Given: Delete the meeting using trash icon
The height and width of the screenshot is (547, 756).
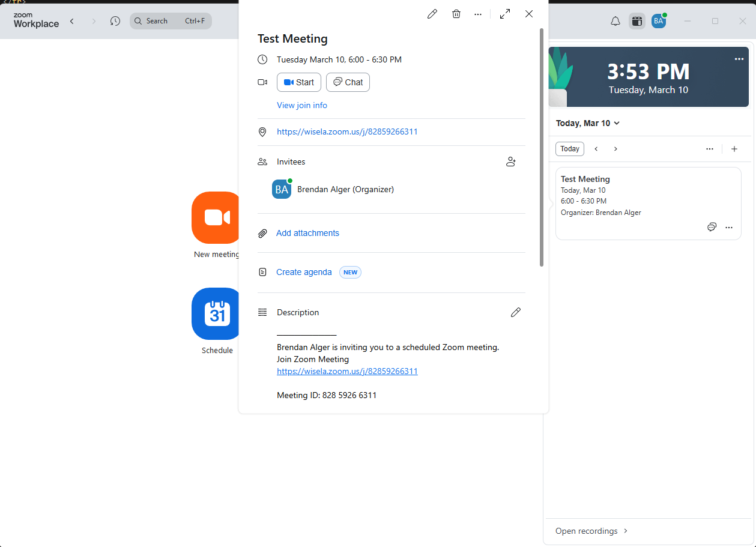Looking at the screenshot, I should [x=456, y=14].
